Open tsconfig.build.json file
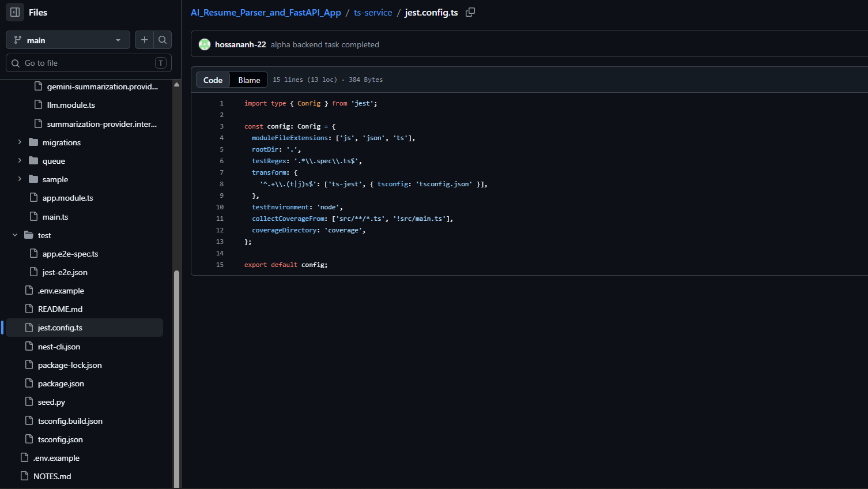Viewport: 868px width, 489px height. coord(70,421)
